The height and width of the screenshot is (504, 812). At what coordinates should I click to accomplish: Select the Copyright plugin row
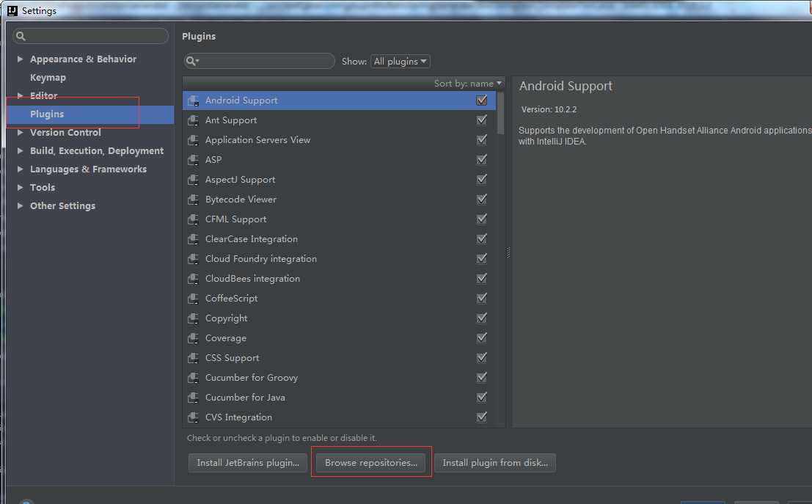point(339,318)
